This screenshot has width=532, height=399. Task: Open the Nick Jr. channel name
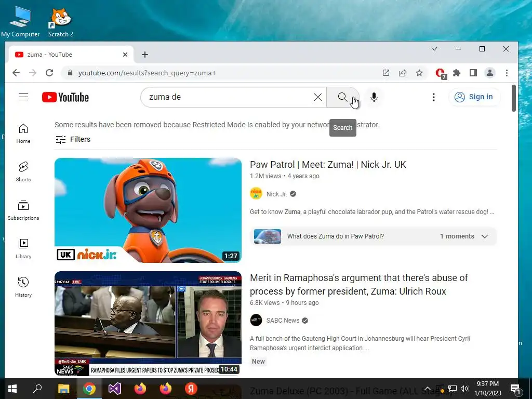[276, 194]
